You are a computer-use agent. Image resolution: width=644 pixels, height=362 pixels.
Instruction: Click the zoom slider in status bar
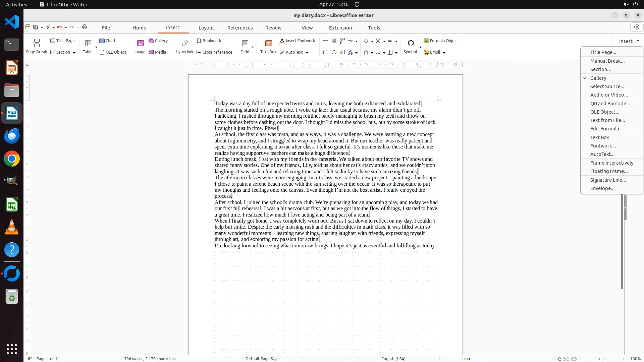point(604,359)
